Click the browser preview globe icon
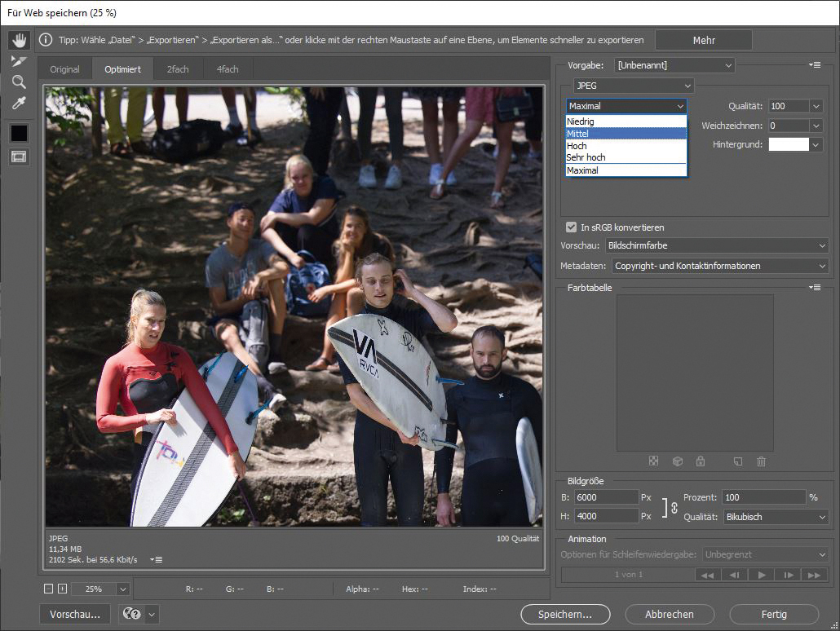Viewport: 840px width, 631px height. point(131,615)
